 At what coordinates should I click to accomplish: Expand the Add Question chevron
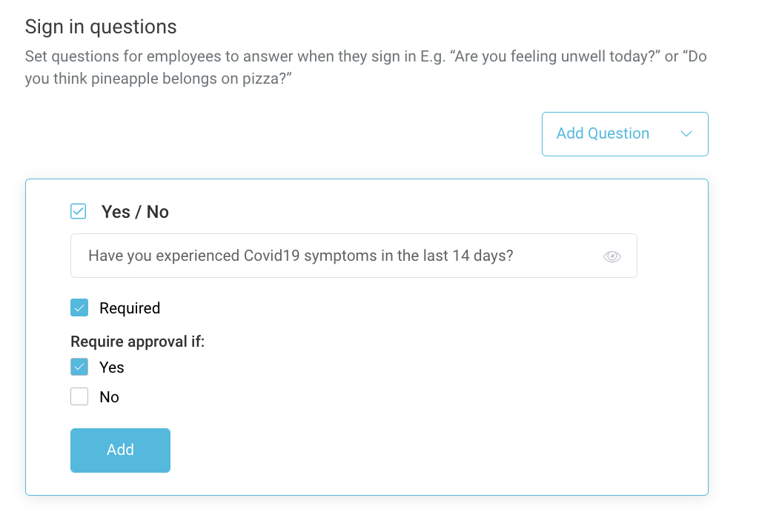[686, 134]
